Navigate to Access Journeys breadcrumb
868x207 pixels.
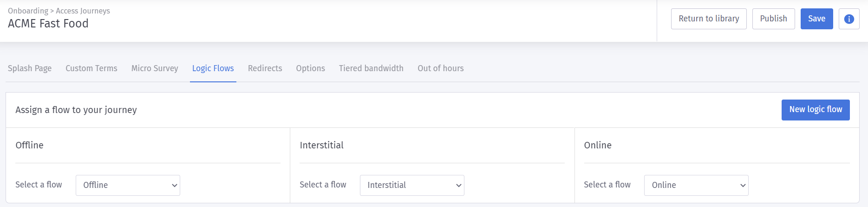pos(83,11)
